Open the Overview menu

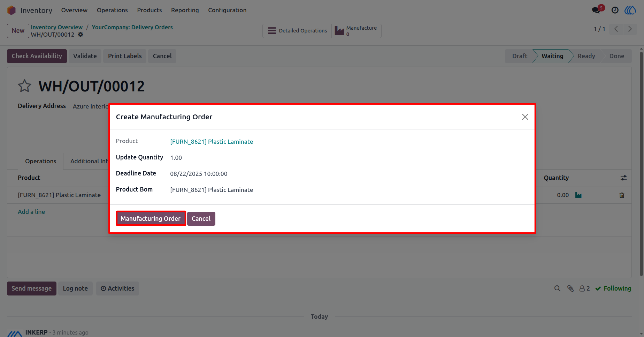pos(74,10)
